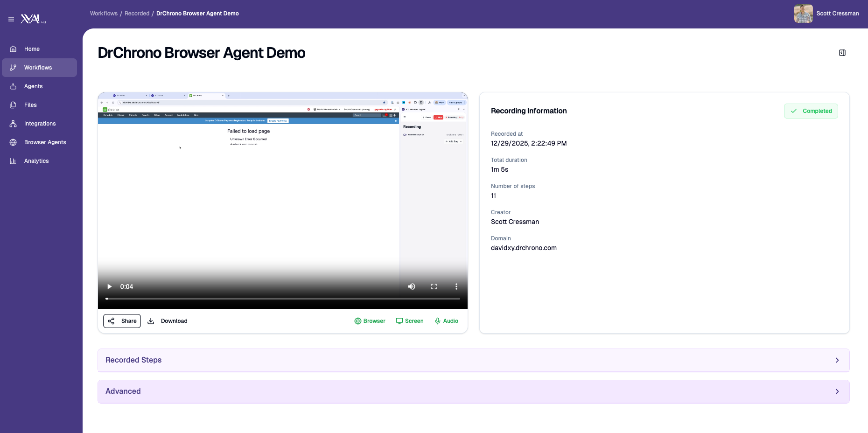Click the collapse panel icon near the title

click(842, 53)
